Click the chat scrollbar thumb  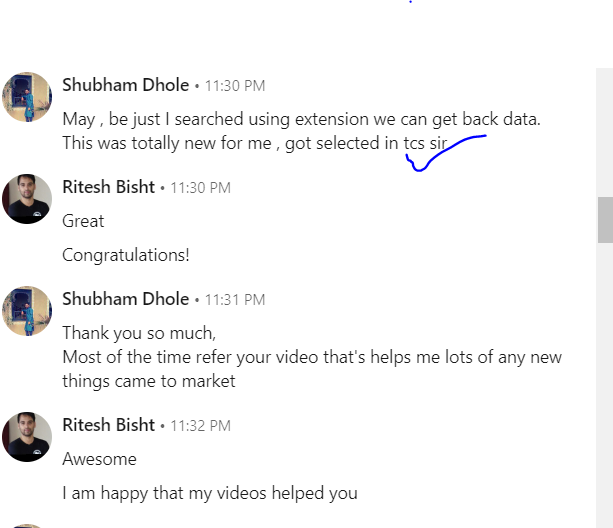click(x=605, y=220)
